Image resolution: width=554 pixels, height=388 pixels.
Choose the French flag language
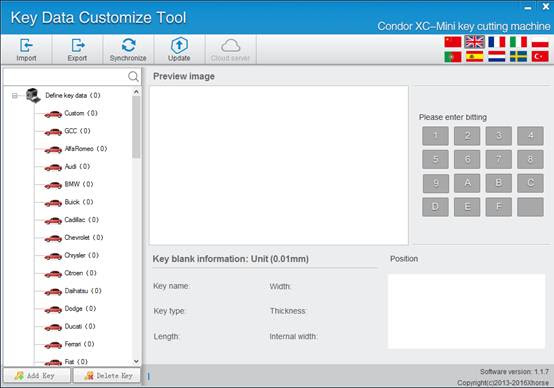[496, 42]
